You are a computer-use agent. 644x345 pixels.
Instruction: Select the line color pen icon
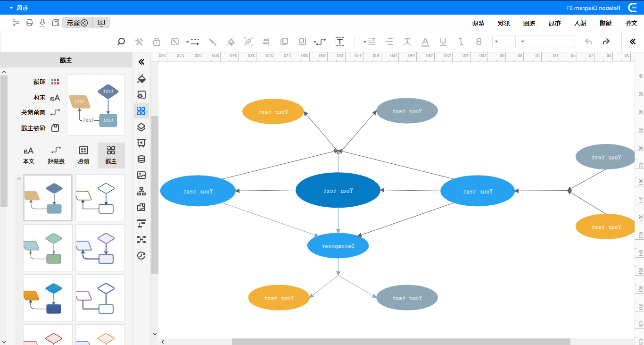pyautogui.click(x=213, y=42)
